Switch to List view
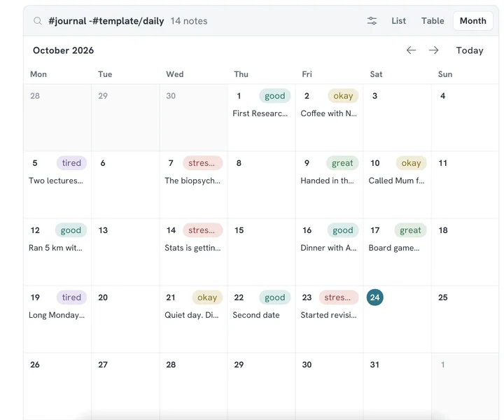The width and height of the screenshot is (504, 420). point(398,21)
